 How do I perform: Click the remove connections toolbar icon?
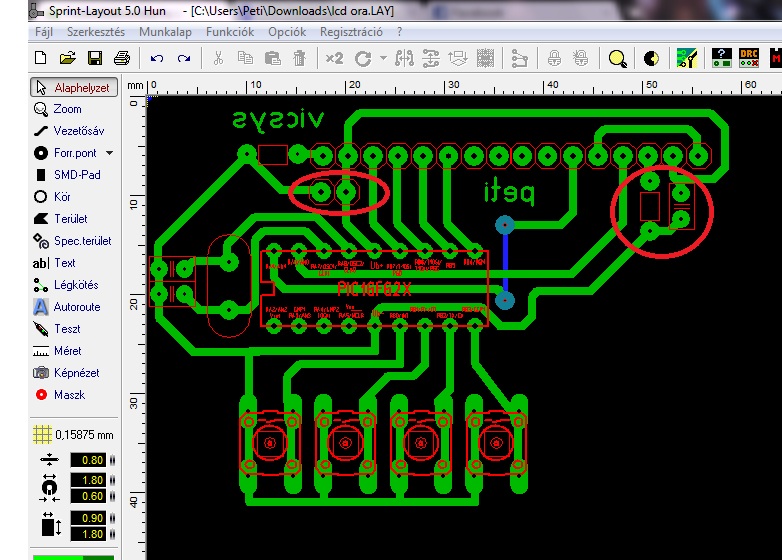point(520,59)
